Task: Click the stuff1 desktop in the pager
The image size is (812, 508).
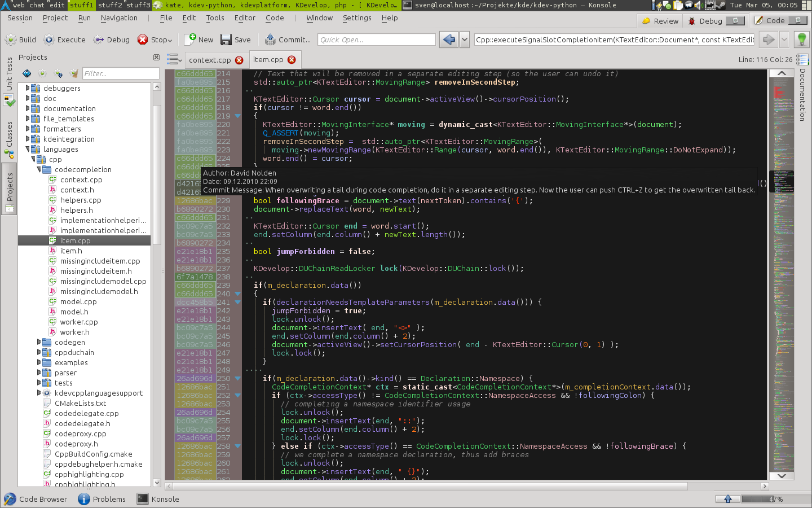Action: pyautogui.click(x=82, y=5)
